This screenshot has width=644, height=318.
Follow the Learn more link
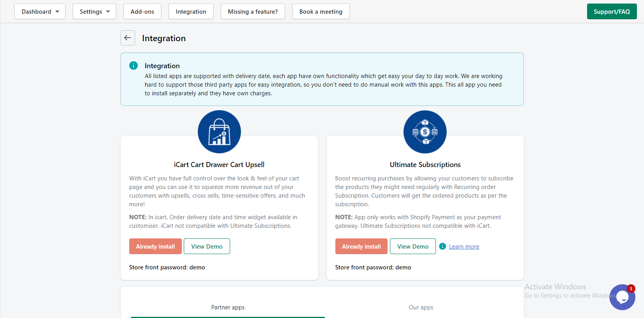[464, 247]
